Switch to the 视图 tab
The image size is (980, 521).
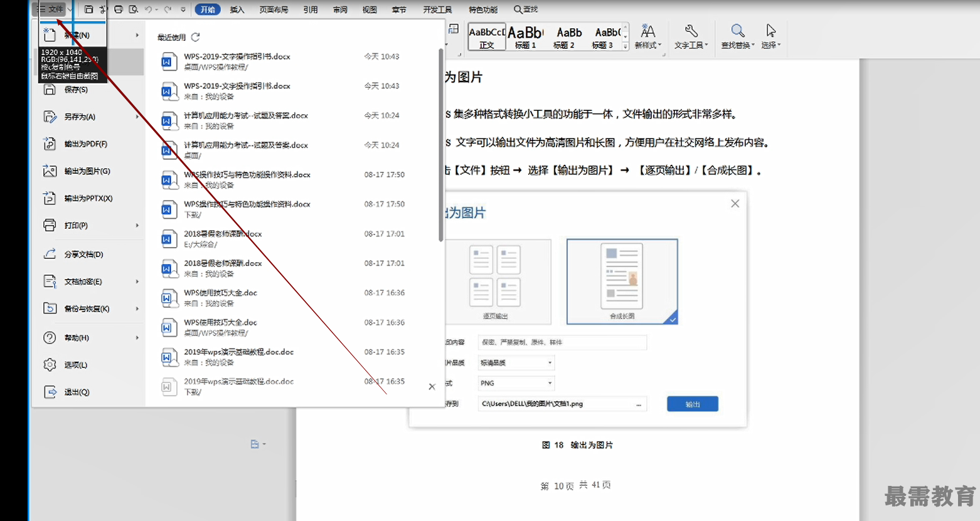370,9
